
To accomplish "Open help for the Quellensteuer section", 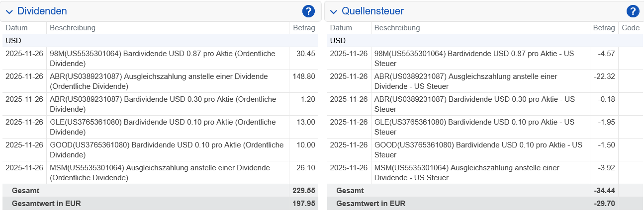I will point(633,11).
